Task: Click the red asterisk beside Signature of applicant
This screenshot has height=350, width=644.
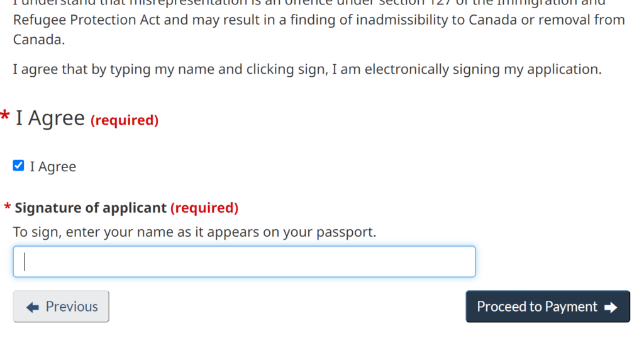Action: (8, 208)
